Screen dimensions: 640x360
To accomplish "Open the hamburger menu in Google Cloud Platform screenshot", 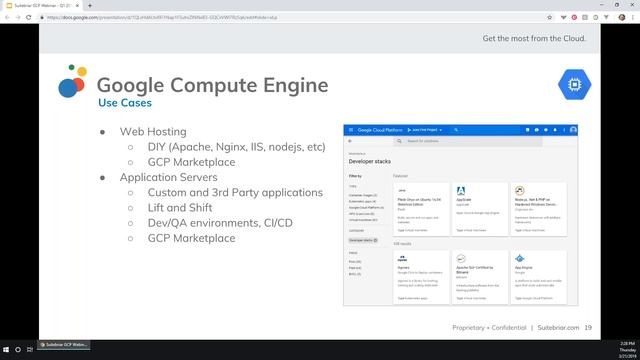I will pyautogui.click(x=351, y=130).
